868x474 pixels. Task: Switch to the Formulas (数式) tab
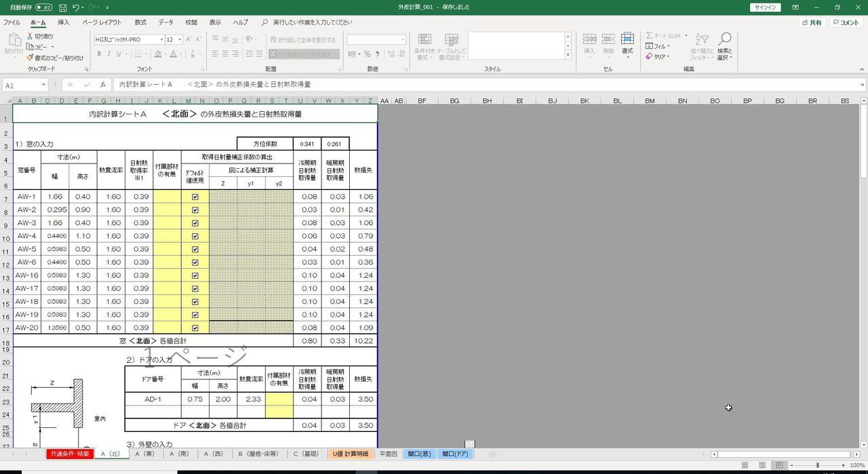(140, 22)
